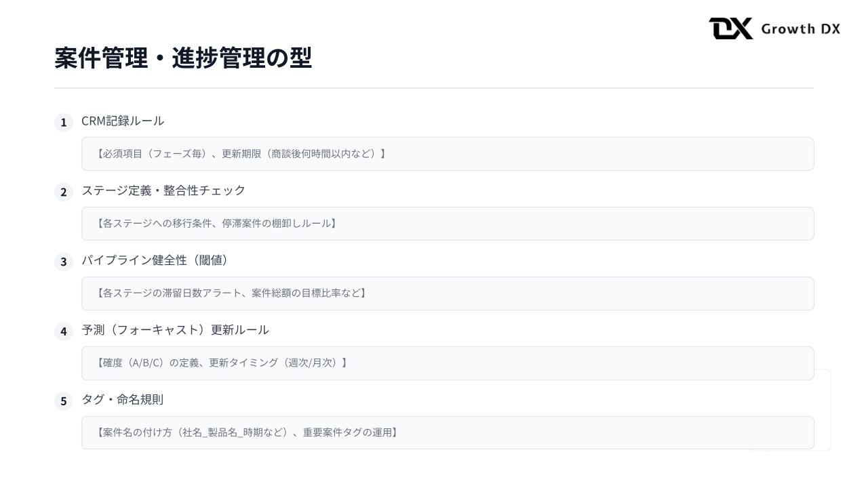Click the number 1 badge
This screenshot has height=488, width=868.
[64, 123]
